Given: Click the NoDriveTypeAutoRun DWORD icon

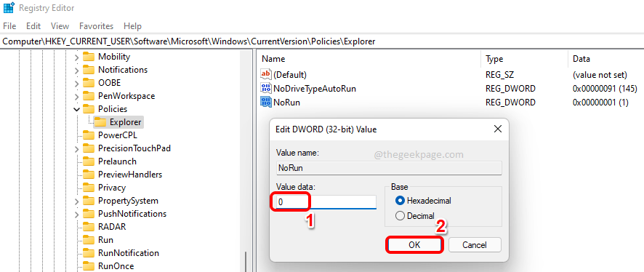Looking at the screenshot, I should 266,88.
